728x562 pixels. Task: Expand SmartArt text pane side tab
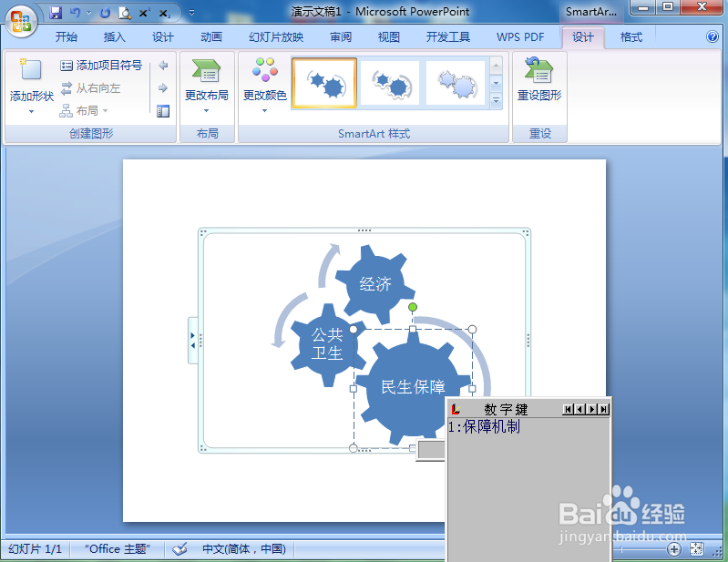(192, 341)
